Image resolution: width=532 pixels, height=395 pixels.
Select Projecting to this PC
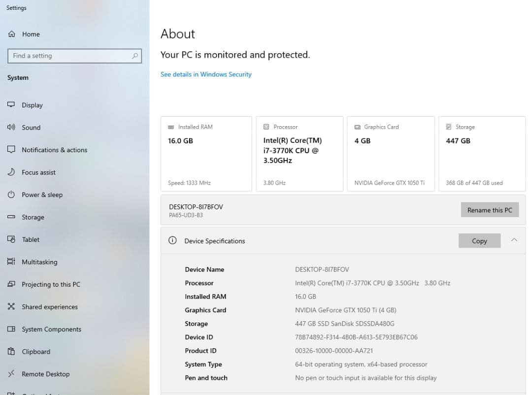point(51,284)
